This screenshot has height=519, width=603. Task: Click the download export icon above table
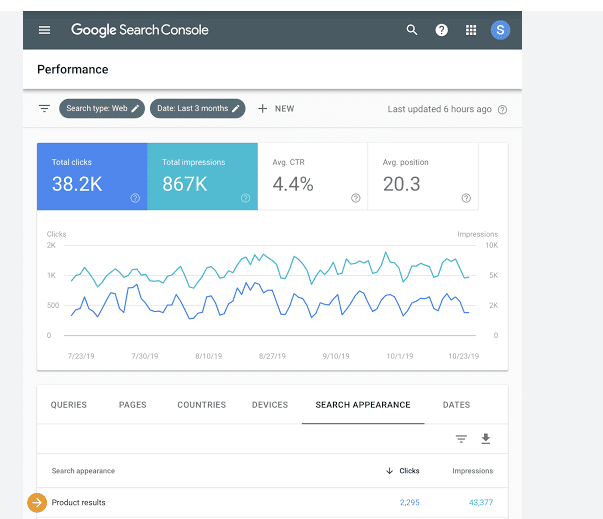coord(486,439)
